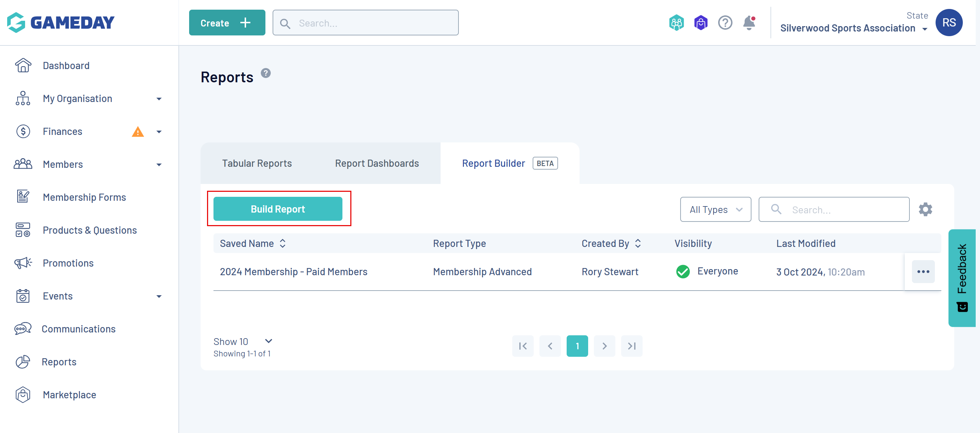Click the Build Report button

point(278,209)
